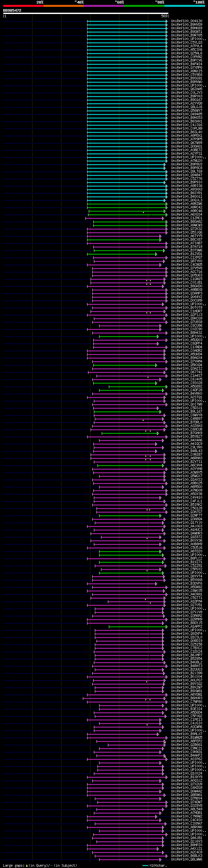Select the UniRef100_A9RZW6 label
This screenshot has width=208, height=868.
pos(187,204)
